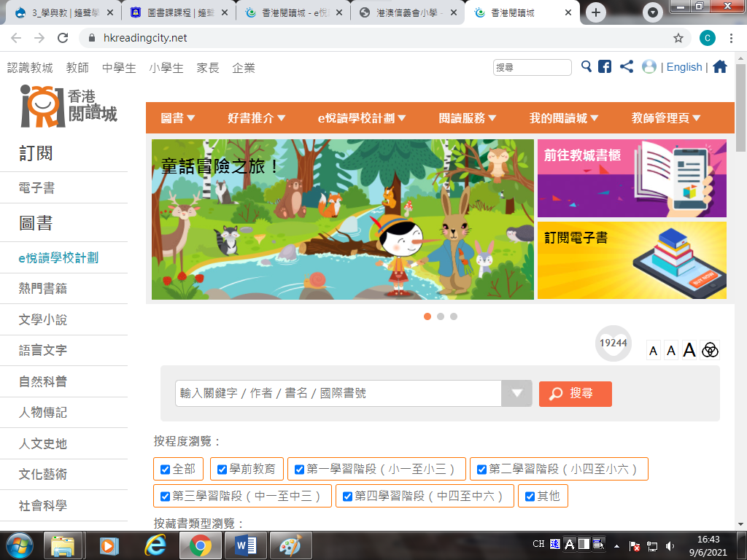Click the orange 搜尋 search button

575,394
